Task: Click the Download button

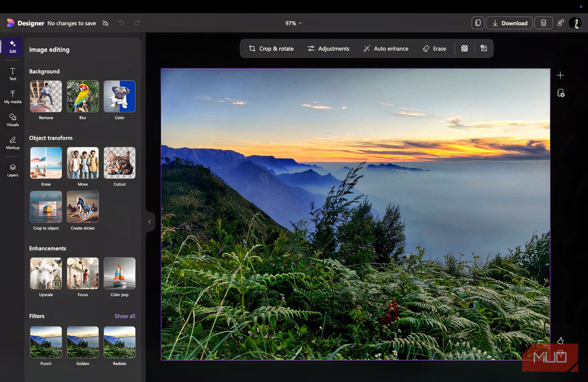Action: click(509, 23)
